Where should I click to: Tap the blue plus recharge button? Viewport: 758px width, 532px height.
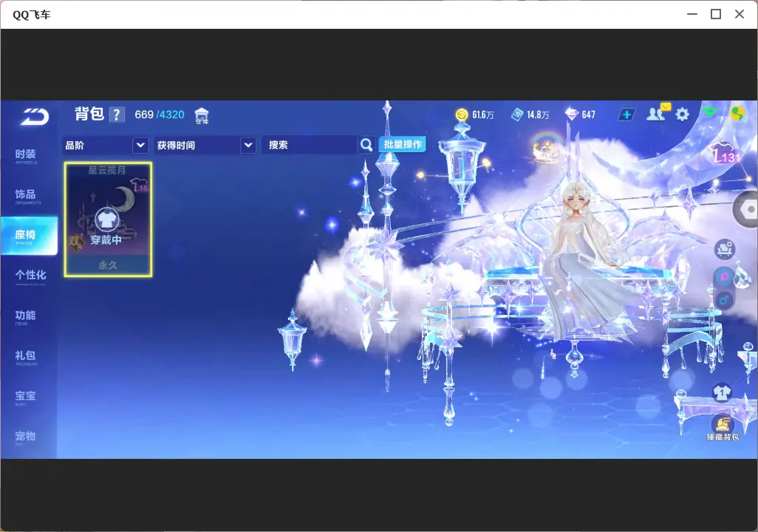point(626,115)
